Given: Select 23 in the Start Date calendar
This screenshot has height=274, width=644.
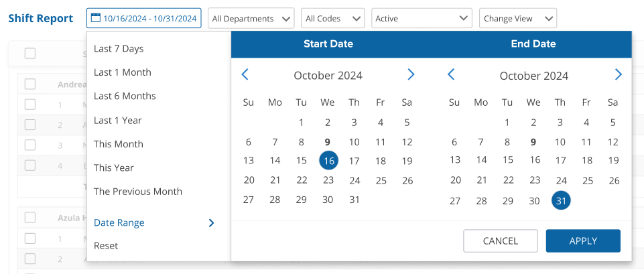Looking at the screenshot, I should click(x=328, y=180).
